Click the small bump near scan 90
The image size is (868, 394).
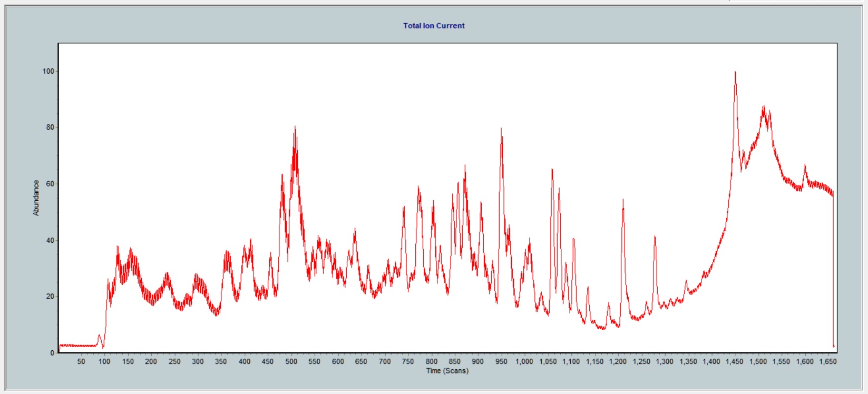point(99,336)
